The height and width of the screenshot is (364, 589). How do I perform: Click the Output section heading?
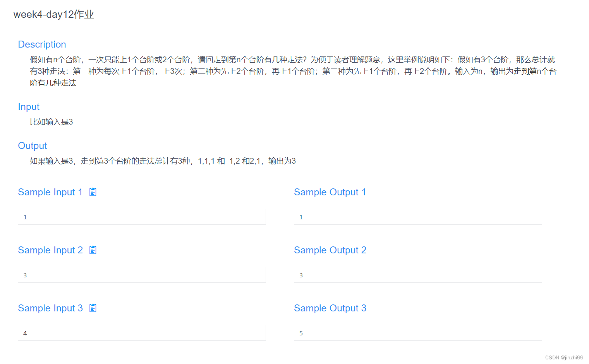click(33, 146)
